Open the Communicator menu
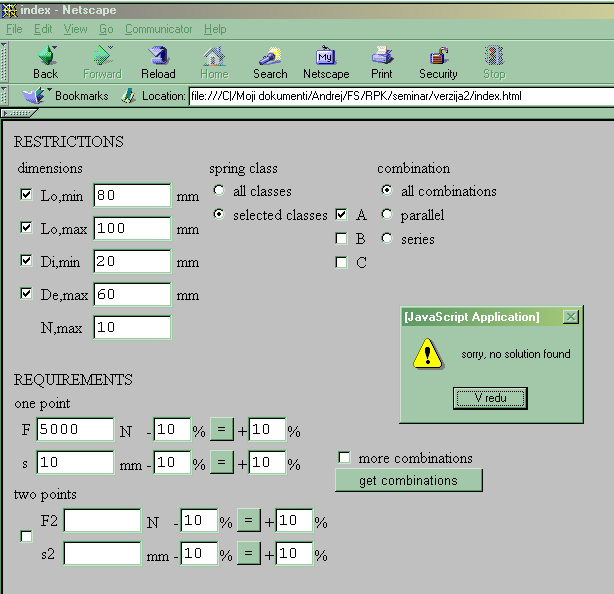Image resolution: width=614 pixels, height=594 pixels. (x=159, y=29)
